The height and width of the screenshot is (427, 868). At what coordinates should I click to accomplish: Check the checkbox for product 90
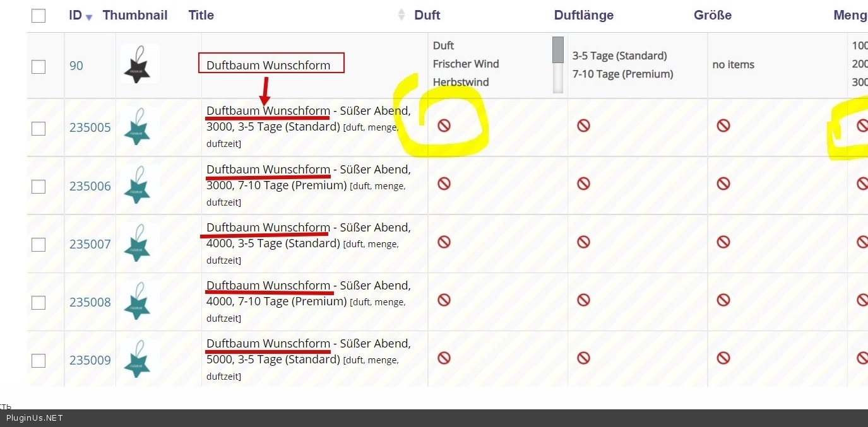pyautogui.click(x=39, y=66)
